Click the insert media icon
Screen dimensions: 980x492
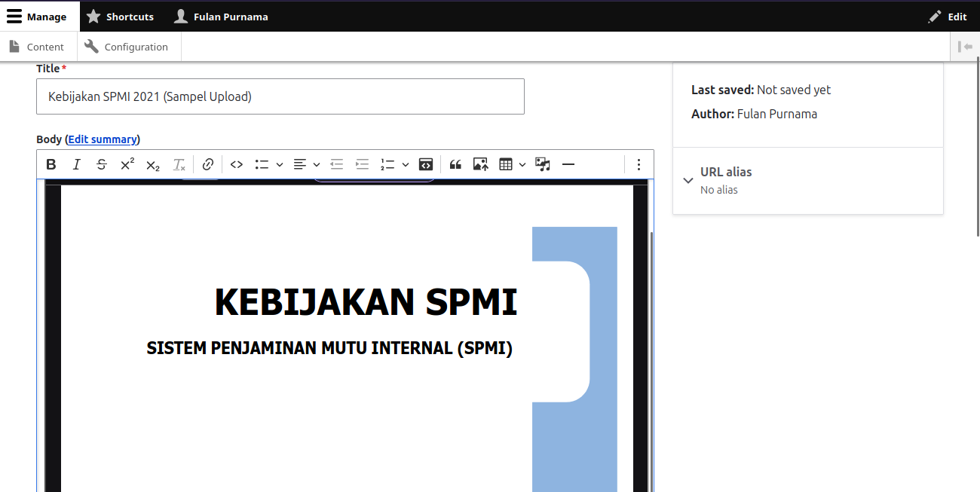[x=543, y=164]
